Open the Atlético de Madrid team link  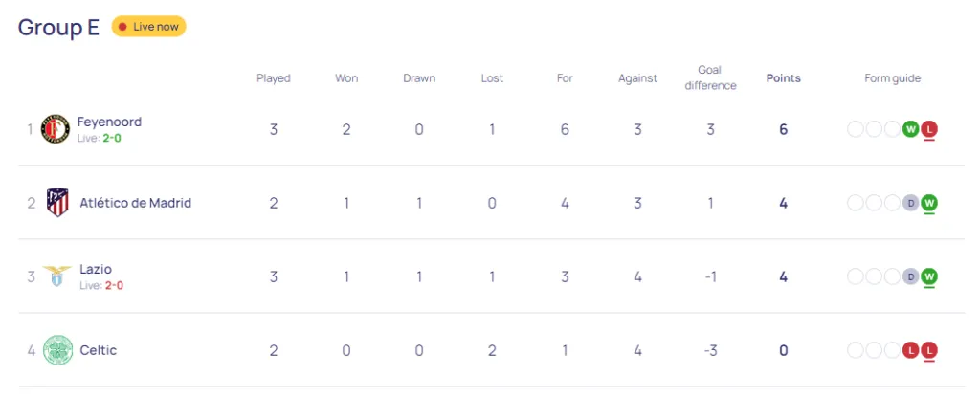click(135, 203)
